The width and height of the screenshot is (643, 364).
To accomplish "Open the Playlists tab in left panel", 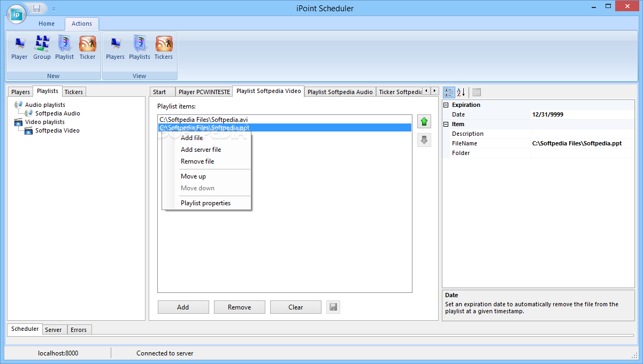I will [x=48, y=91].
